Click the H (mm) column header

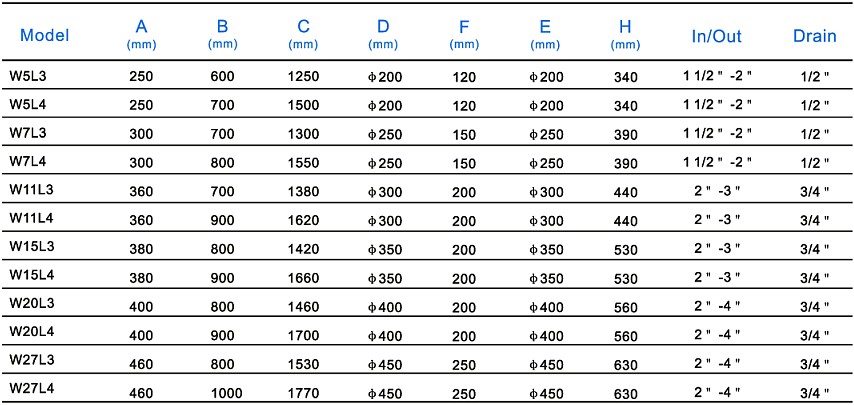[x=625, y=35]
